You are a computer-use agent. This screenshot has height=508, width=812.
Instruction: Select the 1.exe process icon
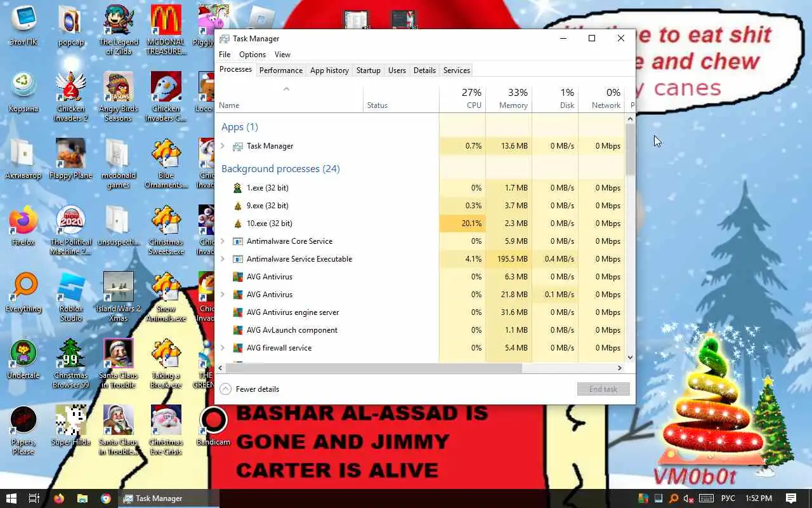(x=238, y=188)
